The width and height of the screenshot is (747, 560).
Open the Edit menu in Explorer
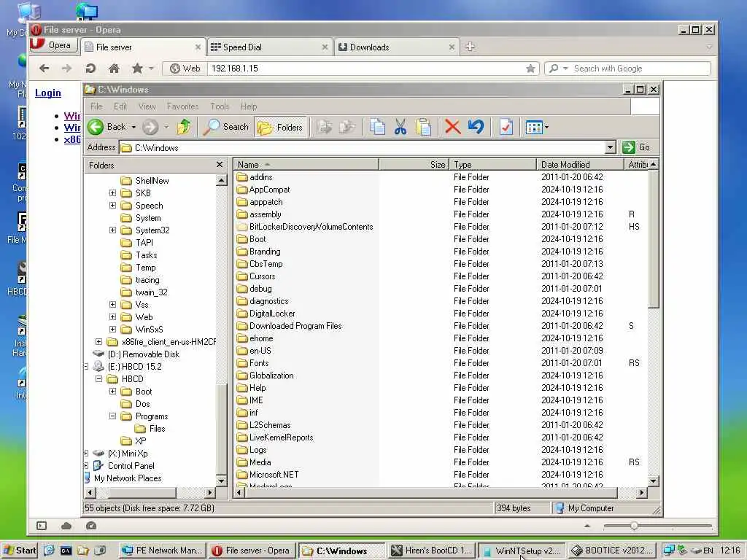point(120,106)
